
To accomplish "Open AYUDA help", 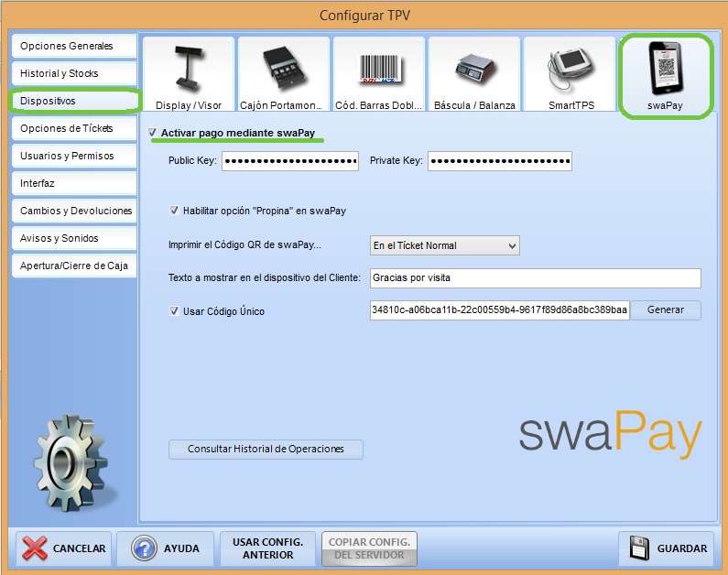I will point(165,548).
